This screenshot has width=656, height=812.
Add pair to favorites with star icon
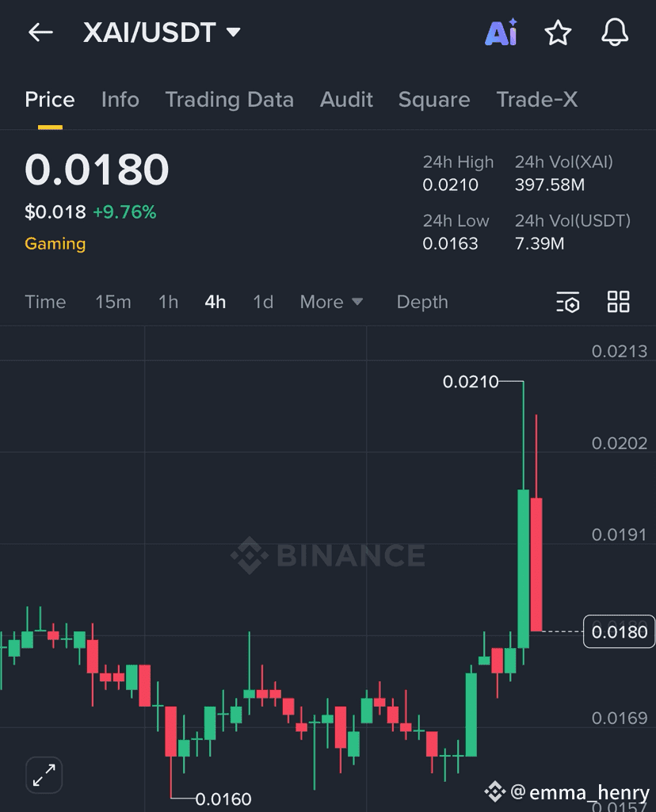(558, 32)
